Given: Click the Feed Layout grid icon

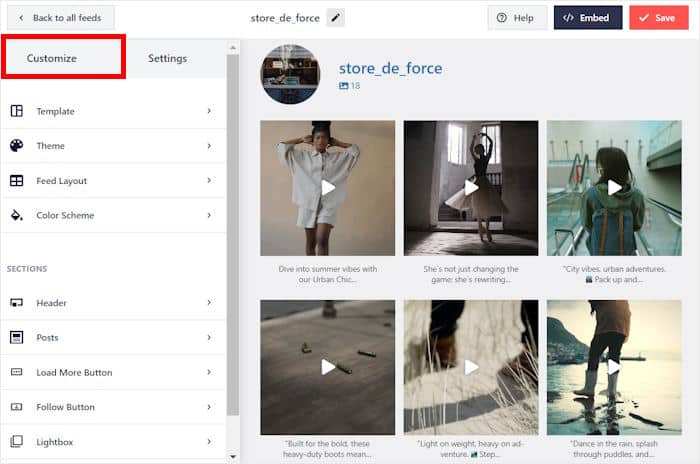Looking at the screenshot, I should pyautogui.click(x=16, y=181).
